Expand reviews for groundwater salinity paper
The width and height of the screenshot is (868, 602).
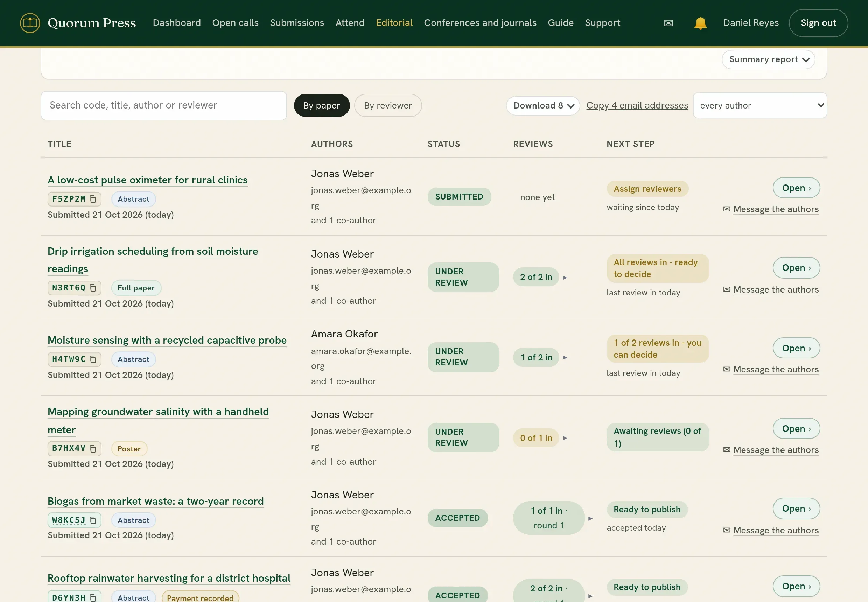(x=565, y=438)
